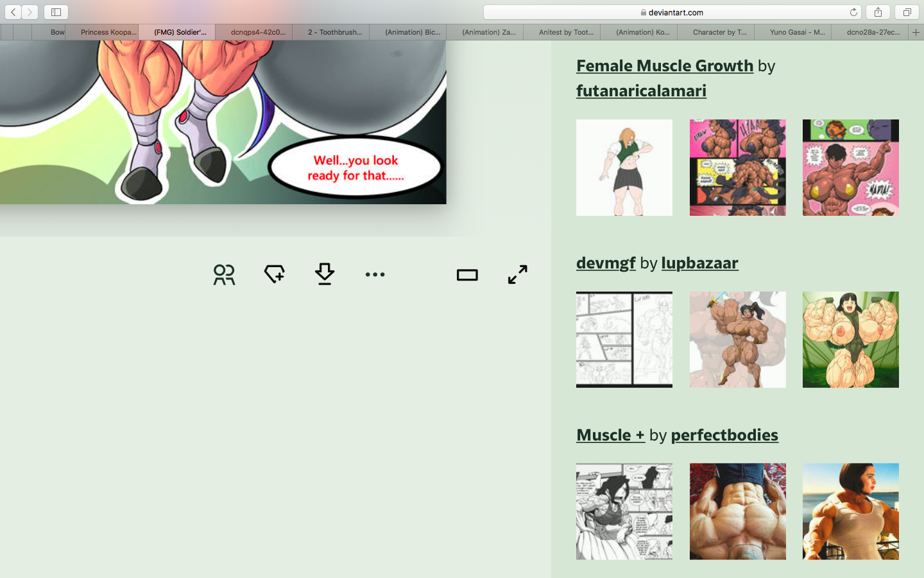Show all tabs overview
The height and width of the screenshot is (578, 924).
[907, 12]
